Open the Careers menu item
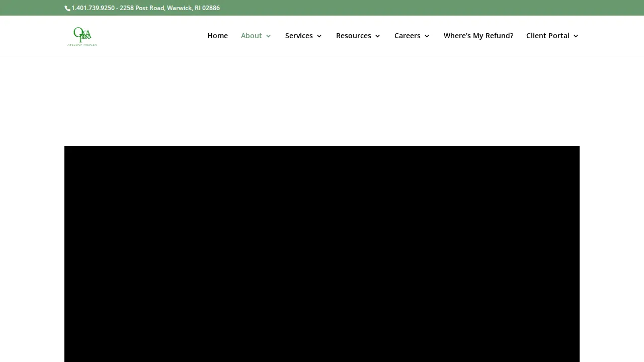 pyautogui.click(x=408, y=36)
